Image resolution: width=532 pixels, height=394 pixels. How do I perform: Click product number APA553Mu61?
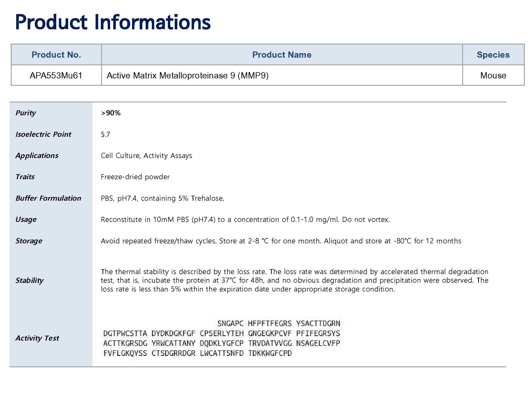56,75
